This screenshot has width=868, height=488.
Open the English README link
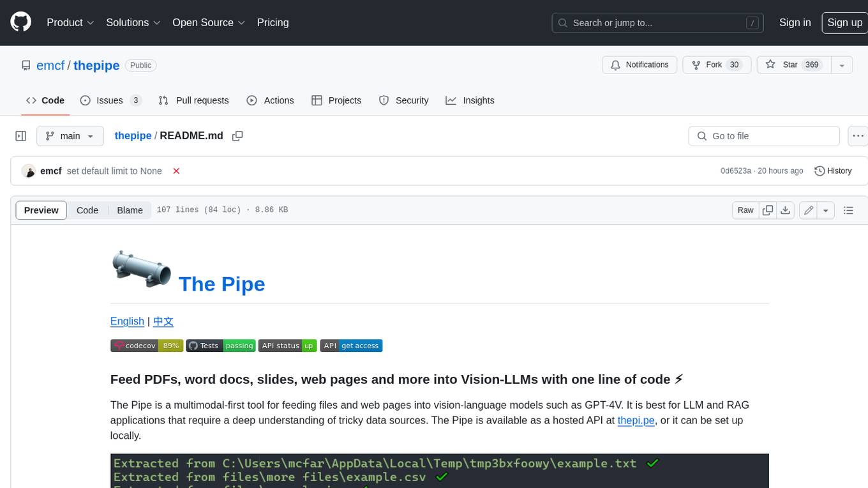[x=127, y=321]
